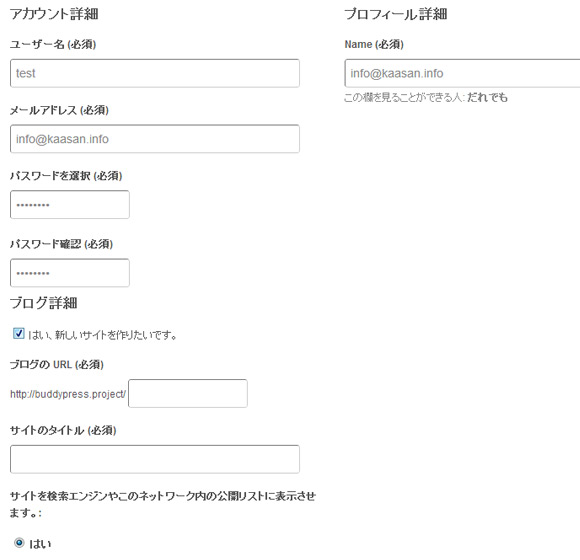Click the パスワード確認 password field
This screenshot has width=580, height=560.
point(70,273)
